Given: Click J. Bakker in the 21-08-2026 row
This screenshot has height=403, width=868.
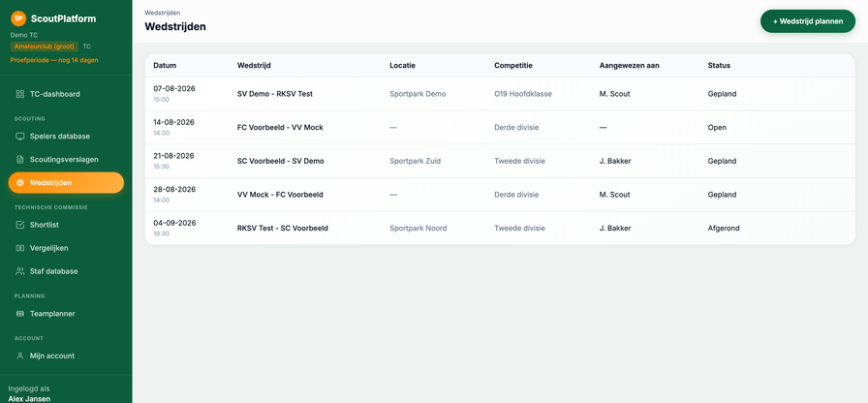Looking at the screenshot, I should coord(615,161).
